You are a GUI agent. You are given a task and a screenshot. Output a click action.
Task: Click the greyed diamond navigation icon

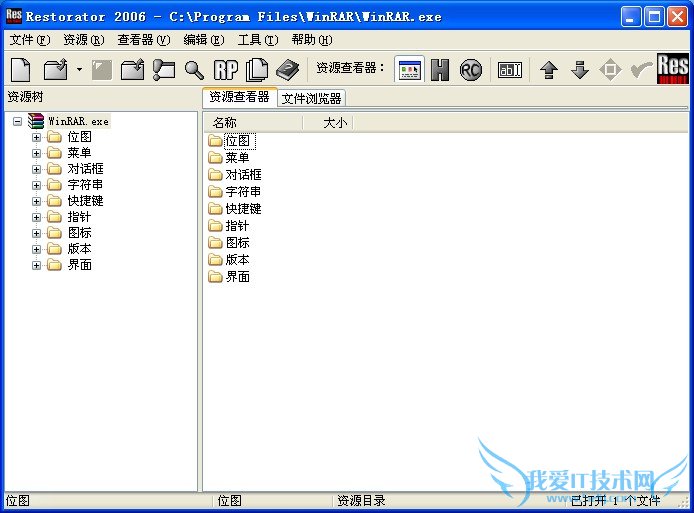610,70
